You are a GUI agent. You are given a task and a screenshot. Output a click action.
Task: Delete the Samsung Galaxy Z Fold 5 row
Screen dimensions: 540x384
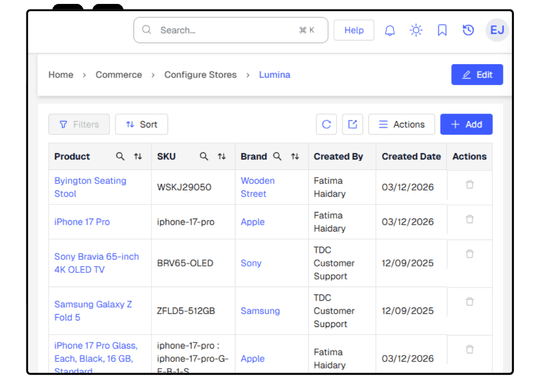point(469,302)
